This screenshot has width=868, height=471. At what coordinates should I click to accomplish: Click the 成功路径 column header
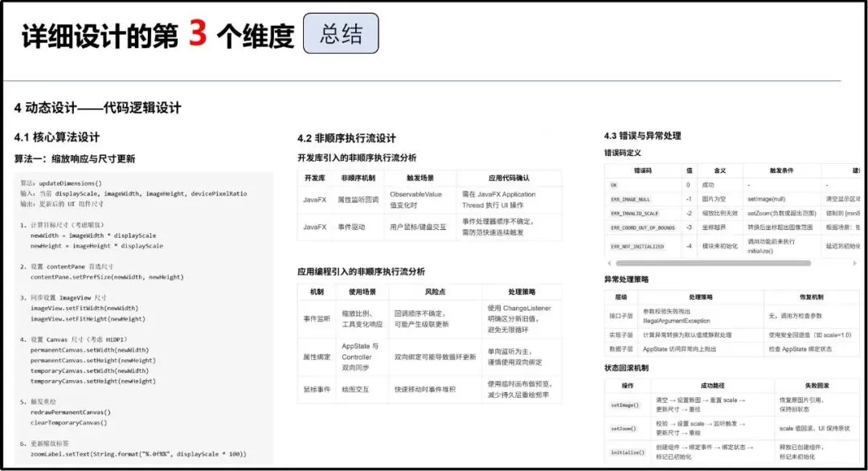pyautogui.click(x=712, y=385)
